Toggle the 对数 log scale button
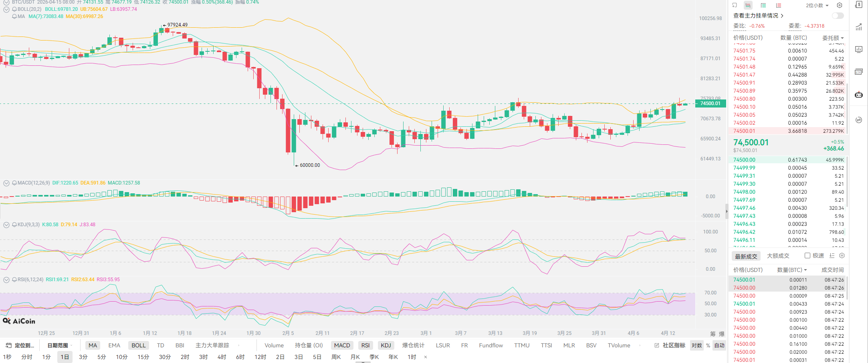 click(x=697, y=345)
